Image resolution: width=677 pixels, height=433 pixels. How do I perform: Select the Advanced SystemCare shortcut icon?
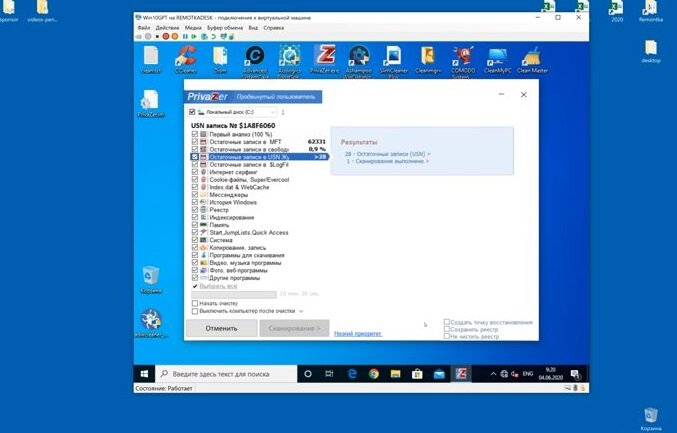[x=255, y=62]
